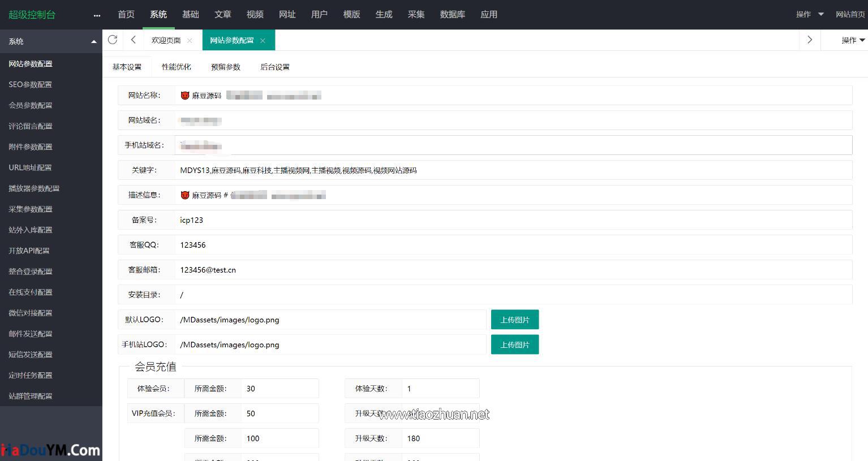This screenshot has width=868, height=461.
Task: Collapse the 系统 sidebar section
Action: (x=94, y=41)
